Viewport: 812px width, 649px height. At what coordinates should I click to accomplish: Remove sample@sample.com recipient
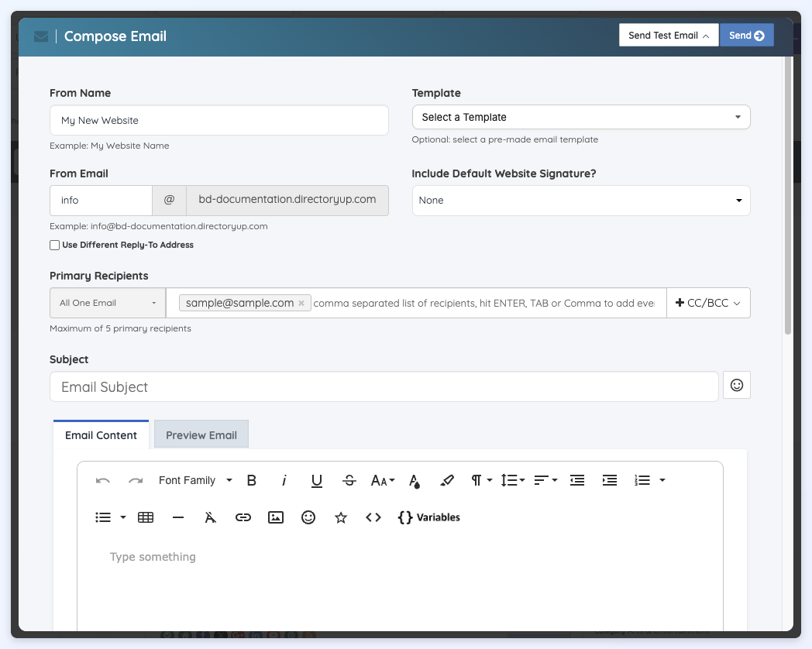(x=301, y=304)
